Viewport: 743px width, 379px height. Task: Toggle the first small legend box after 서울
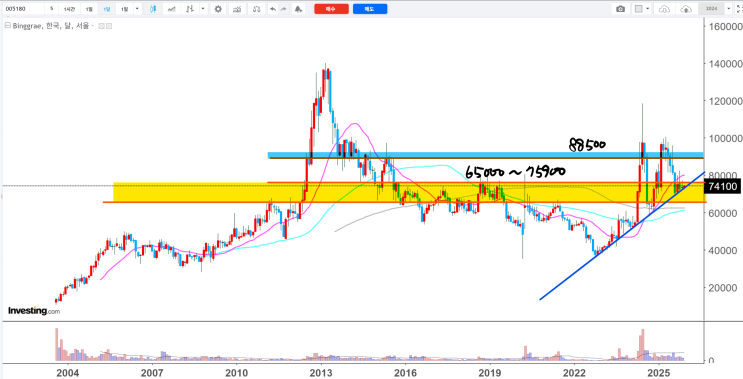click(101, 26)
